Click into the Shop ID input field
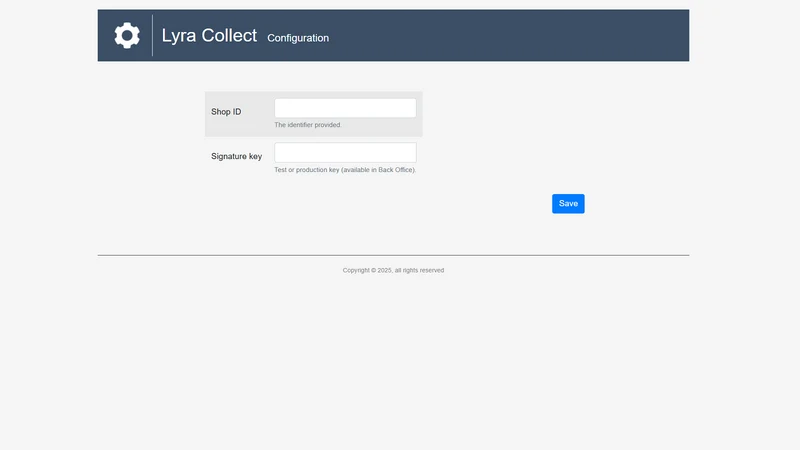Screen dimensions: 800x450 pyautogui.click(x=345, y=108)
